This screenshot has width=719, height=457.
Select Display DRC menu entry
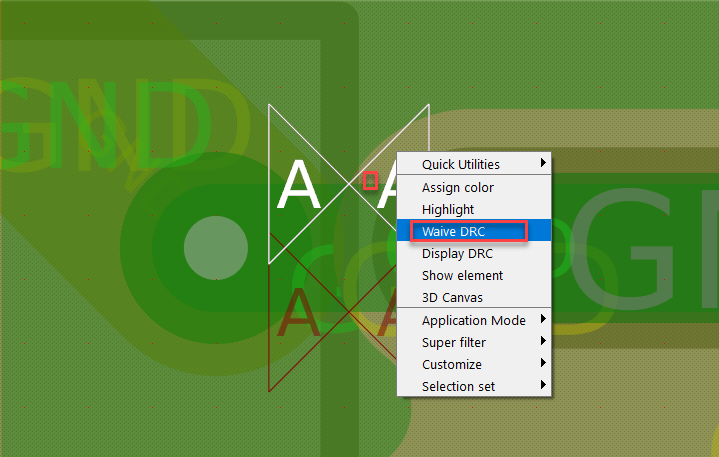tap(457, 253)
